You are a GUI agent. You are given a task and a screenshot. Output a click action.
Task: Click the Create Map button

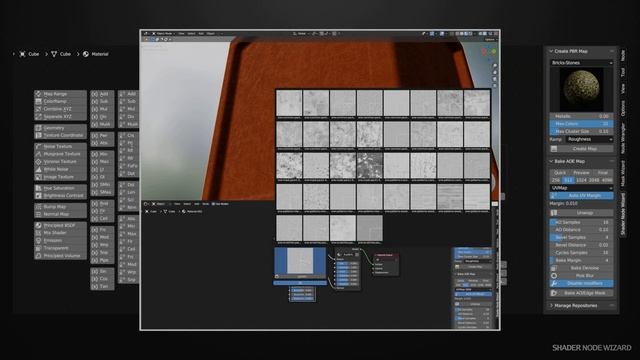[x=581, y=149]
